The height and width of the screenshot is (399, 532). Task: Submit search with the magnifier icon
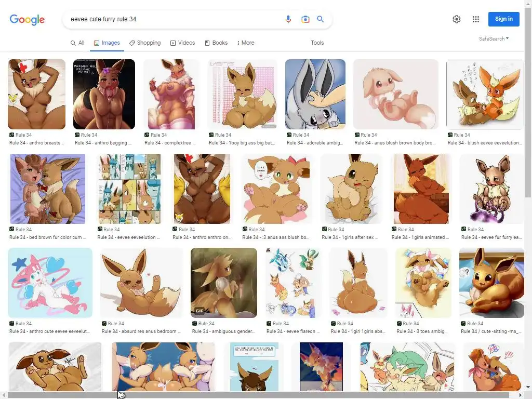[320, 19]
